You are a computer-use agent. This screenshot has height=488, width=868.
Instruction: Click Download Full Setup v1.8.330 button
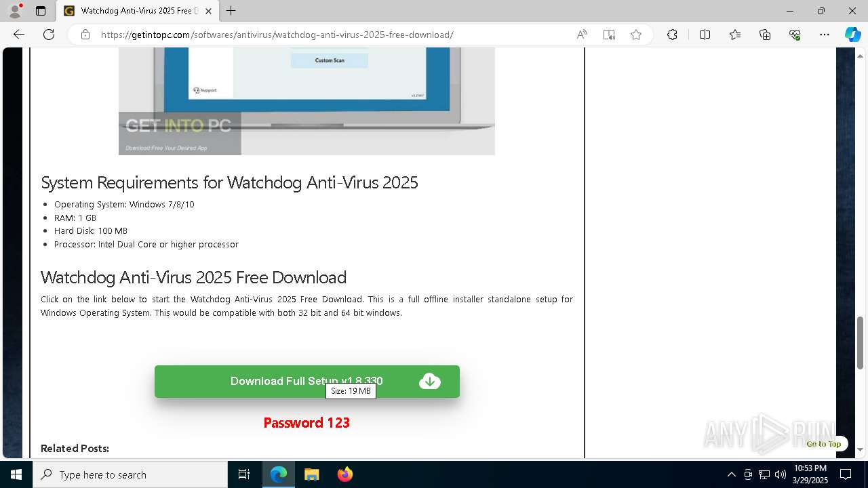(307, 382)
